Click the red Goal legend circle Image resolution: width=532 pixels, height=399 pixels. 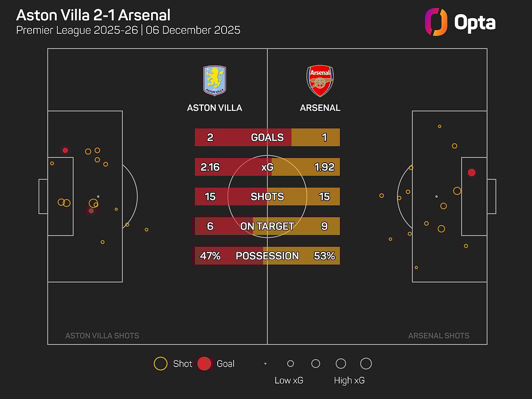[204, 364]
